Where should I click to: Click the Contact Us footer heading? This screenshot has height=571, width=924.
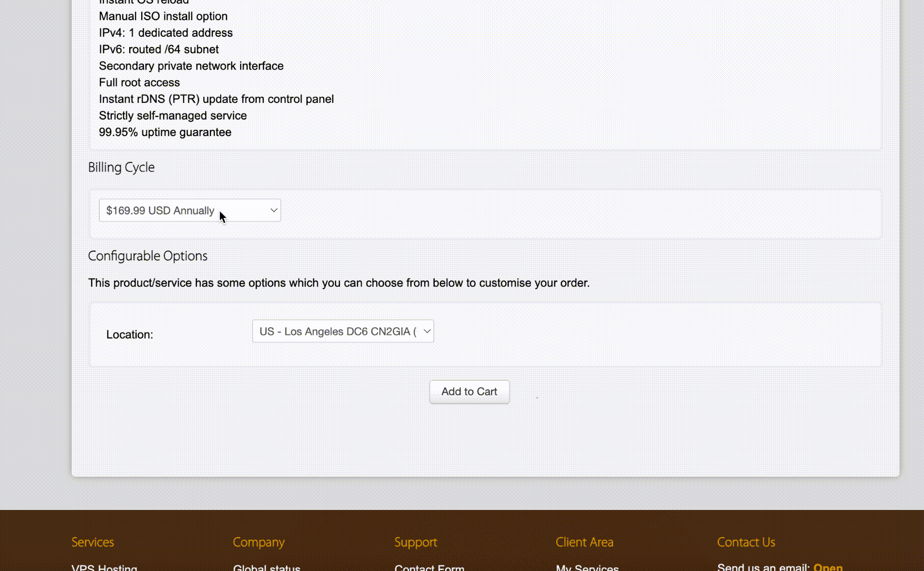click(x=746, y=542)
